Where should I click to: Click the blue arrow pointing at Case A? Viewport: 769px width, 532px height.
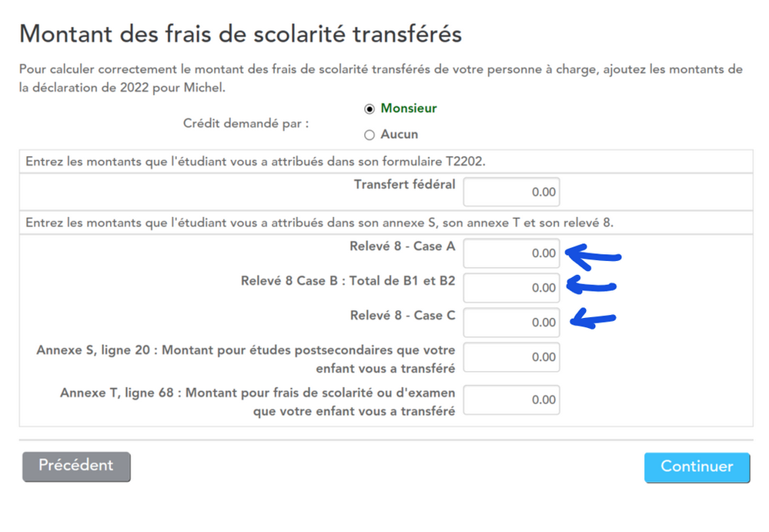[593, 257]
